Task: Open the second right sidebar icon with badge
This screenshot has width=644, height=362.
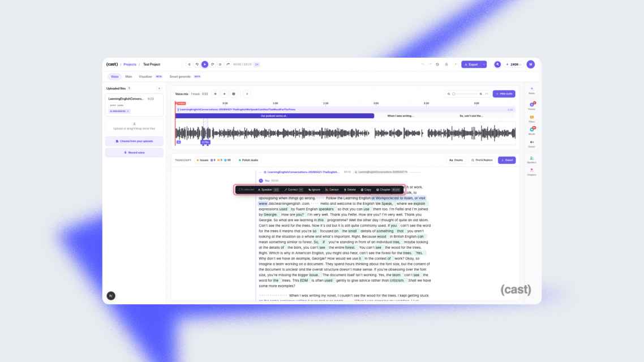Action: pyautogui.click(x=531, y=106)
